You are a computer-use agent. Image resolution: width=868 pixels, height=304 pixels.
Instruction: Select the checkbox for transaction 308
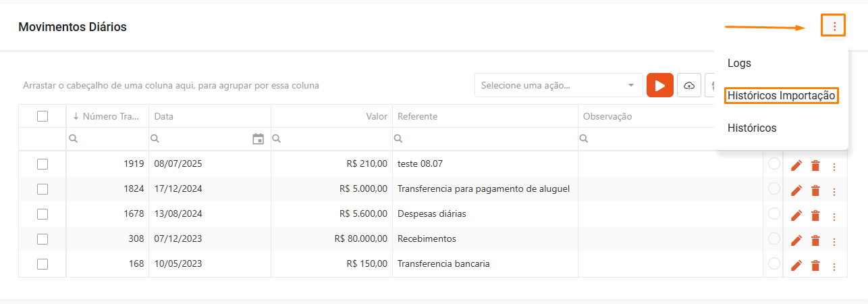(43, 238)
